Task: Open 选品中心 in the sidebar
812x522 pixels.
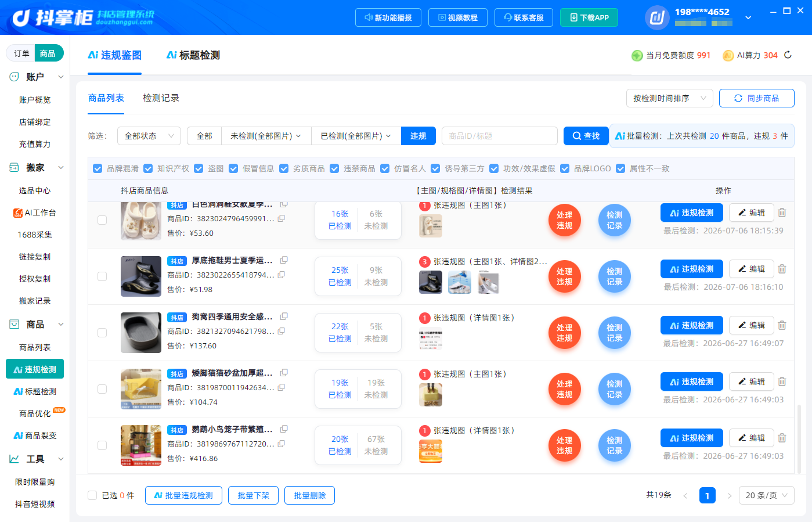Action: pyautogui.click(x=35, y=190)
